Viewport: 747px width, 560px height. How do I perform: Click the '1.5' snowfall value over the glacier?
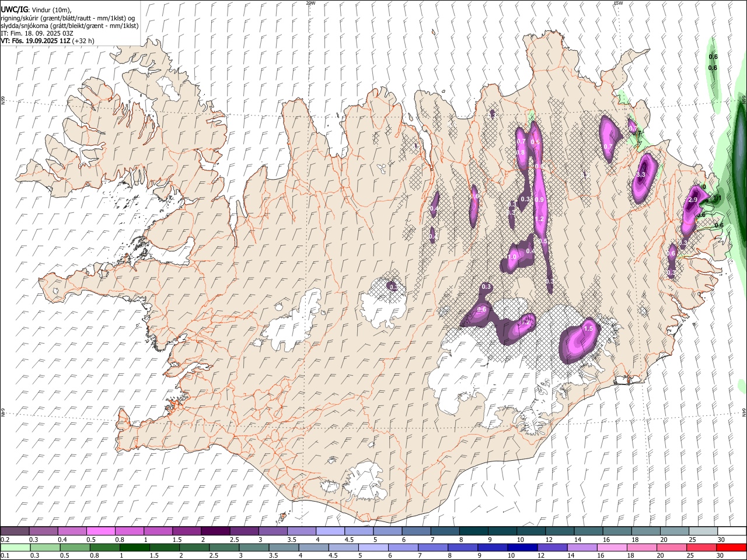pyautogui.click(x=588, y=329)
